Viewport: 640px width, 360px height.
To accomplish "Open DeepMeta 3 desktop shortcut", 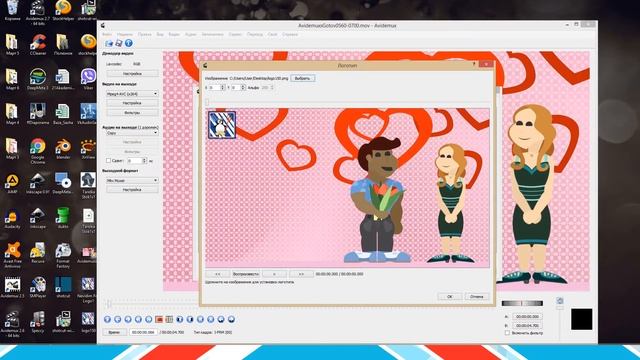I will coord(38,80).
